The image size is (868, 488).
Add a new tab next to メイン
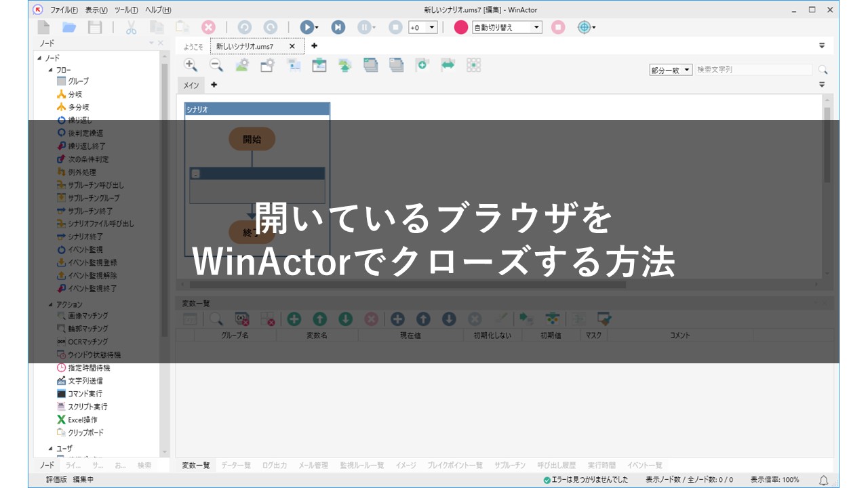click(x=214, y=85)
